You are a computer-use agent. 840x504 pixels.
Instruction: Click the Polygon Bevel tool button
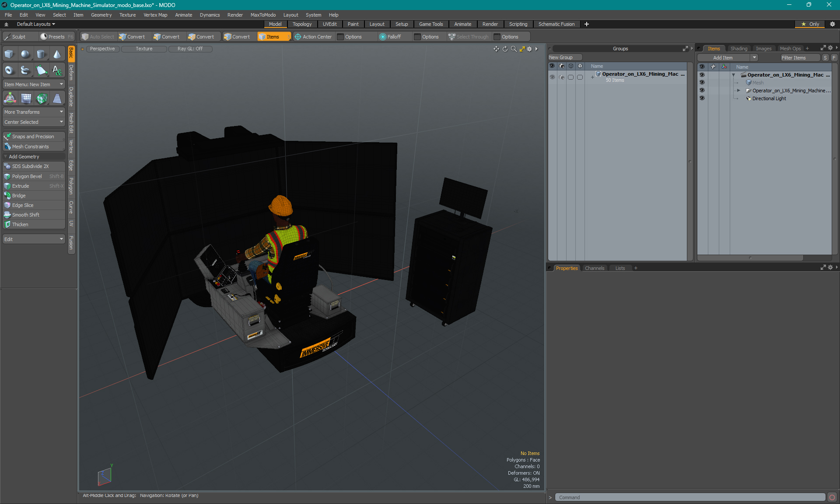[34, 176]
